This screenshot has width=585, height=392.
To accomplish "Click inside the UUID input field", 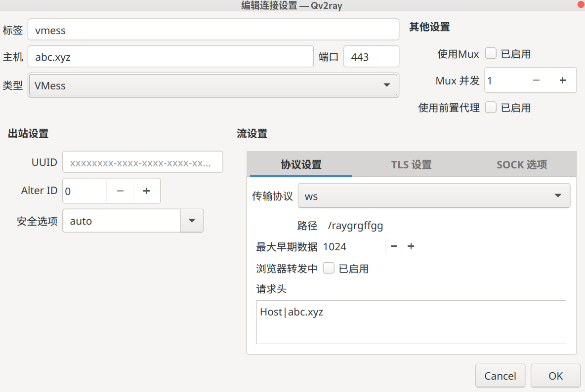I will (x=142, y=161).
